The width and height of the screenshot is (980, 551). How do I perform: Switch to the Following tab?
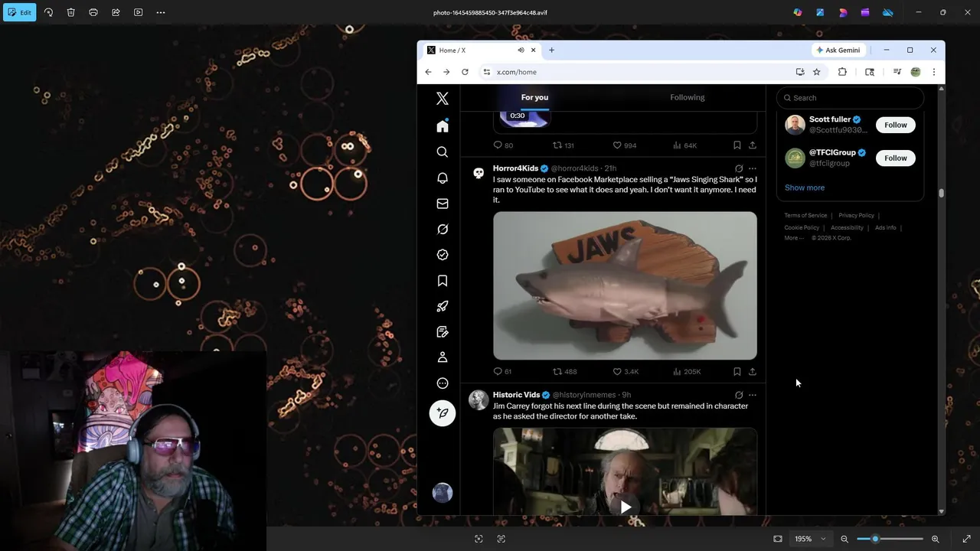[688, 97]
